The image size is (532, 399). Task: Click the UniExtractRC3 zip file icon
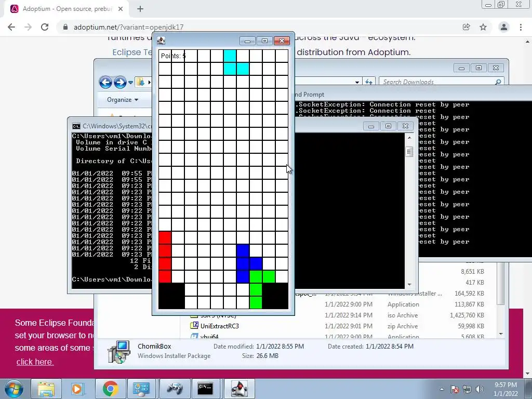(x=194, y=326)
